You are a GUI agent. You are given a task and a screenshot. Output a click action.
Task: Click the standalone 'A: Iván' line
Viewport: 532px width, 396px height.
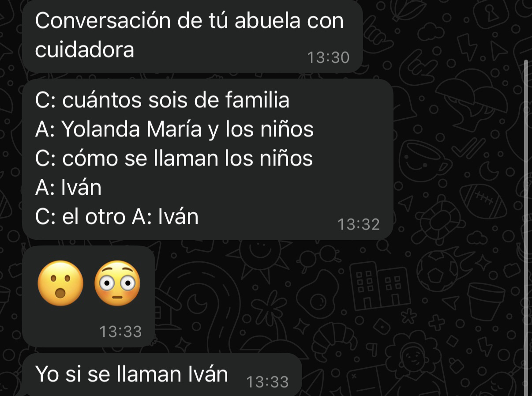coord(68,187)
